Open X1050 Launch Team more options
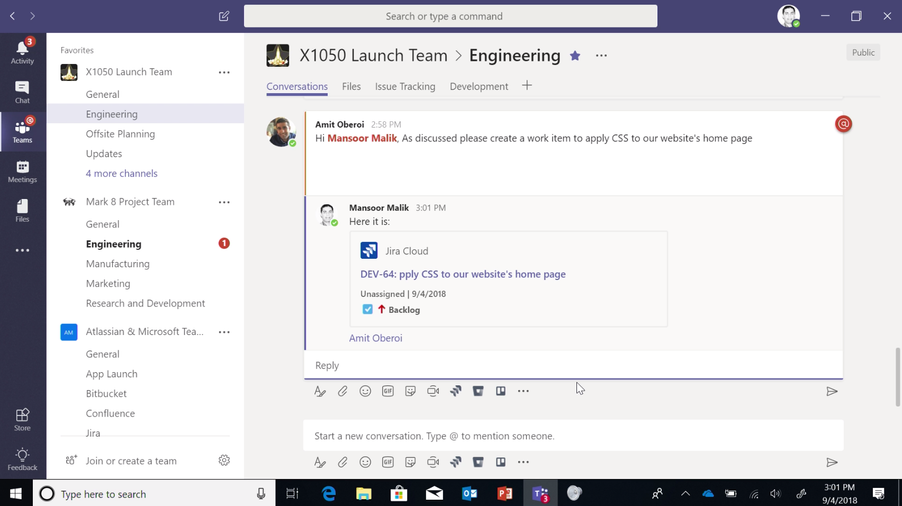 point(224,72)
